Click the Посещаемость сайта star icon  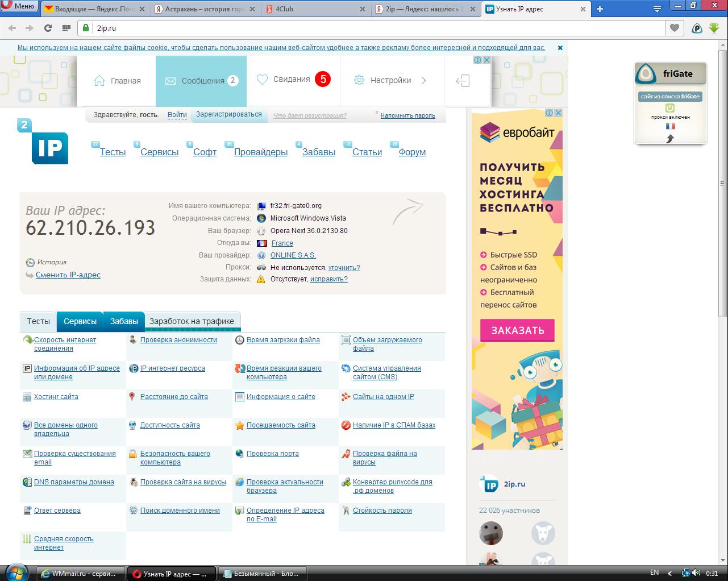point(240,425)
